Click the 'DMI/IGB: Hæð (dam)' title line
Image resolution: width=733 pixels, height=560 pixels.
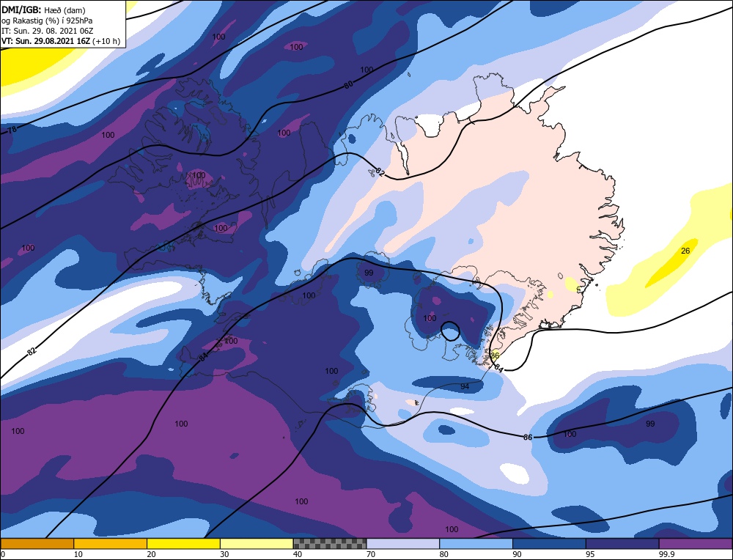[x=43, y=10]
